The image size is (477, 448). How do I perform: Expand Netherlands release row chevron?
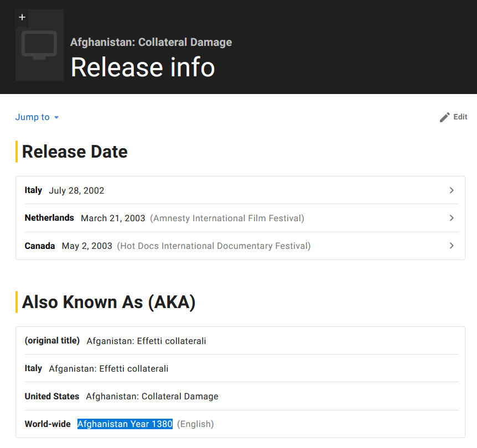pyautogui.click(x=452, y=218)
